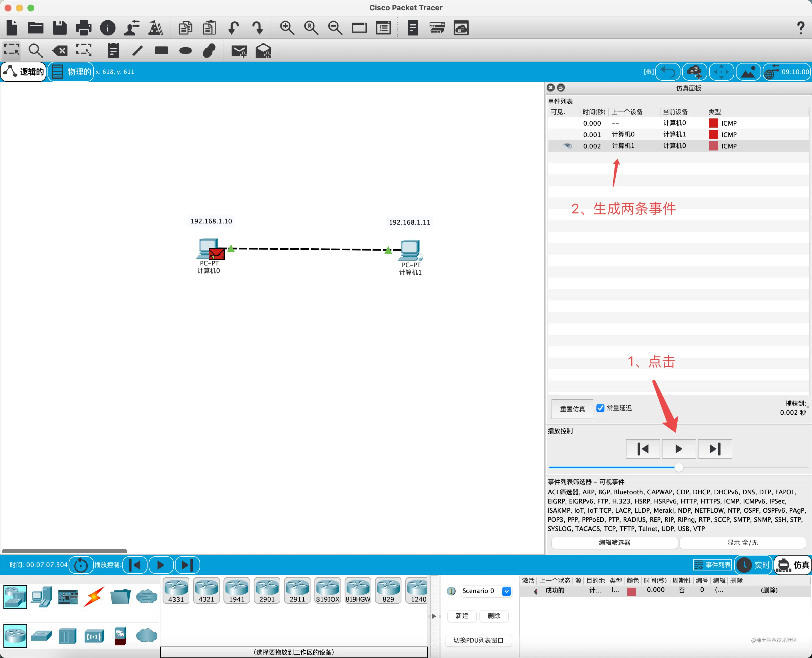812x658 pixels.
Task: Create a new file from toolbar
Action: point(12,28)
